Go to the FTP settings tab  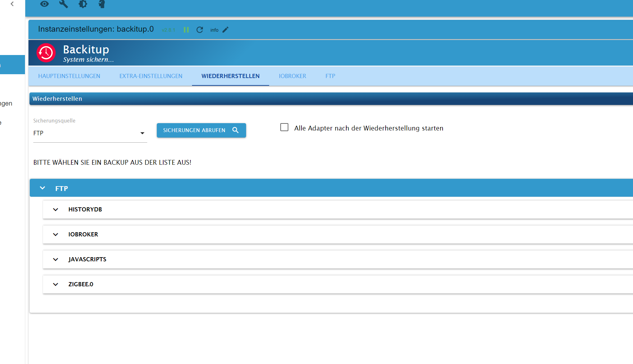coord(330,76)
